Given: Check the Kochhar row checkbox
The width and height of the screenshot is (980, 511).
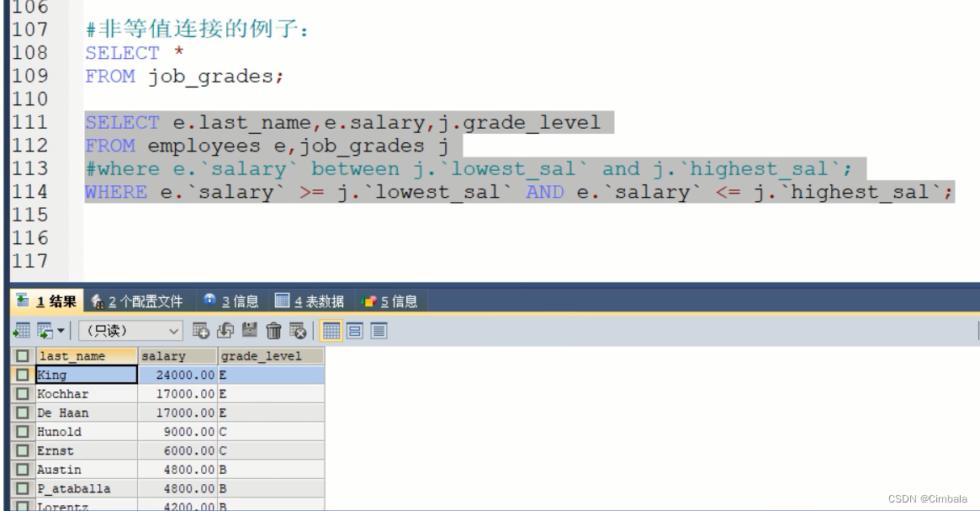Looking at the screenshot, I should [x=23, y=393].
